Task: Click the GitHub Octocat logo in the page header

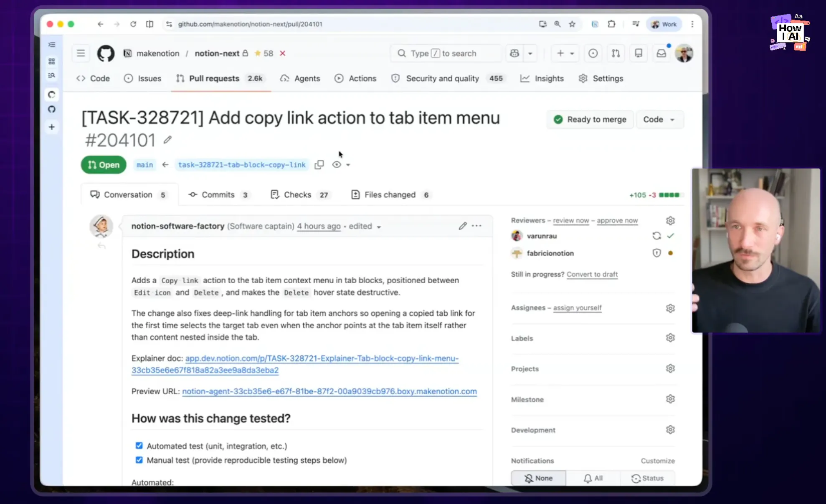Action: (106, 53)
